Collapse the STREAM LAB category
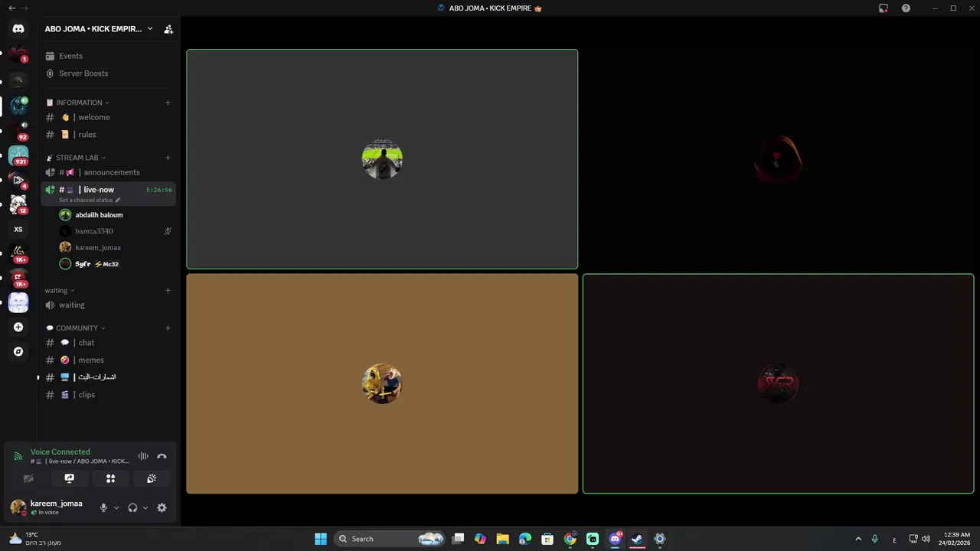 76,158
